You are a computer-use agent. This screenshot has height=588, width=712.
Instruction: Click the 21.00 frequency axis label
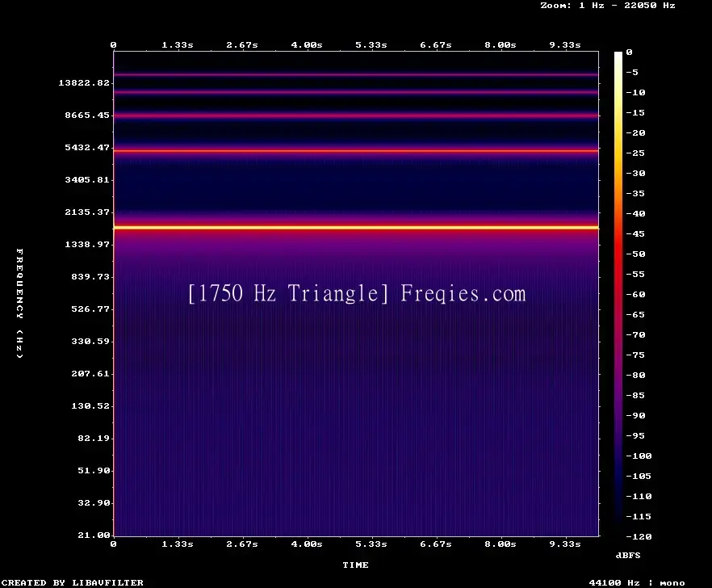(94, 535)
